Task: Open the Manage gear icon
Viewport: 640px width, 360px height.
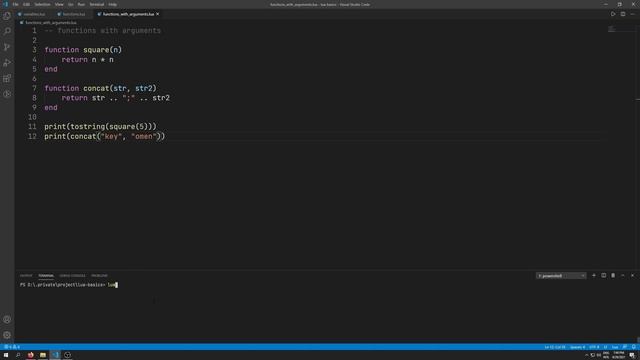Action: (7, 335)
